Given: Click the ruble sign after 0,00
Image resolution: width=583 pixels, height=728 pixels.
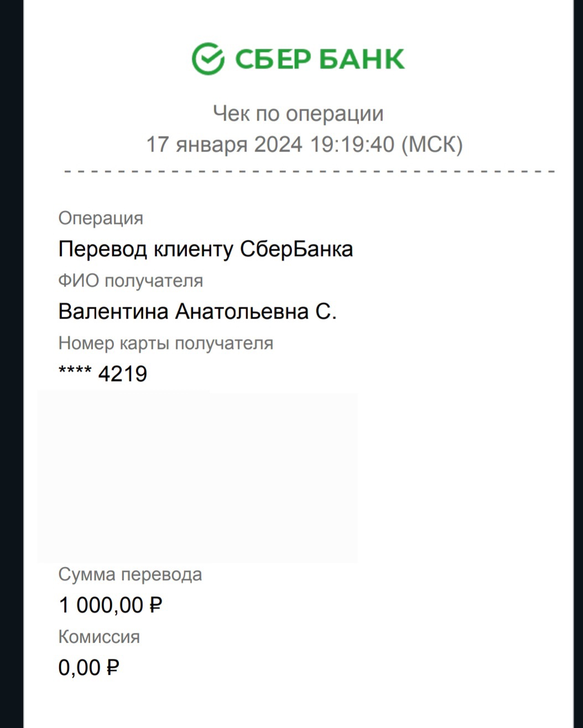Looking at the screenshot, I should click(x=112, y=668).
